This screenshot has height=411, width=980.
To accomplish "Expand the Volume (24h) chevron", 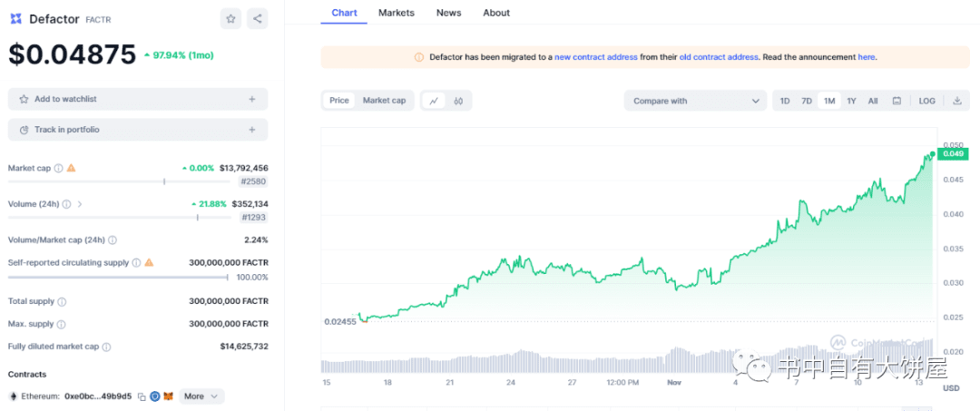I will tap(80, 204).
